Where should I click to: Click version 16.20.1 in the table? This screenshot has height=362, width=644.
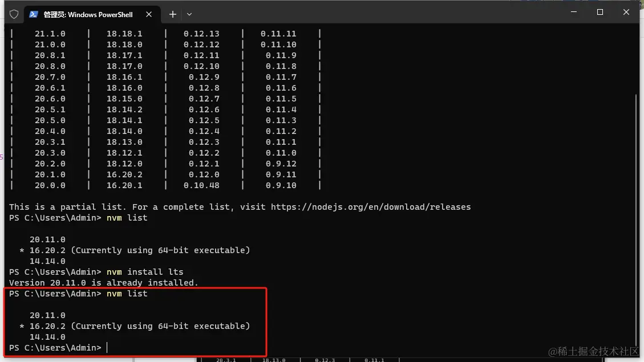click(x=124, y=185)
